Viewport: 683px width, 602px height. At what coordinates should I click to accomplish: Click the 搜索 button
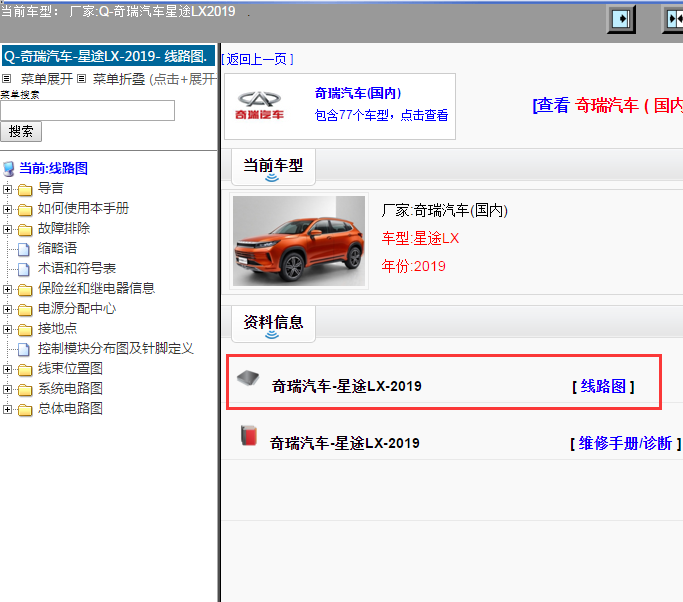pos(21,132)
